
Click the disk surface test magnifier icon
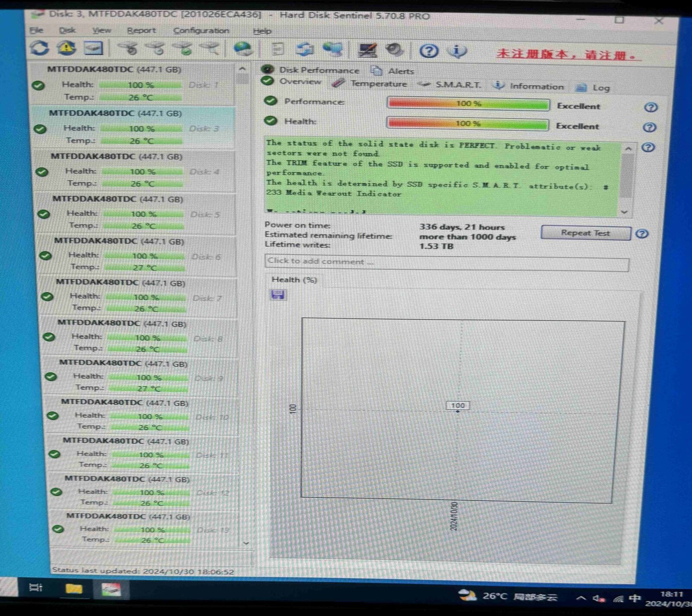pos(210,48)
